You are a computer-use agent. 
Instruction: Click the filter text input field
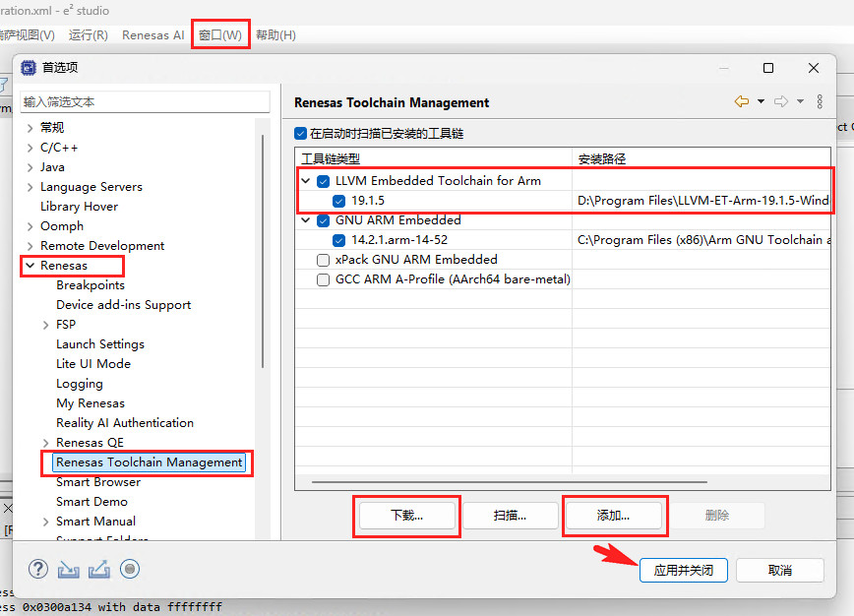(145, 102)
